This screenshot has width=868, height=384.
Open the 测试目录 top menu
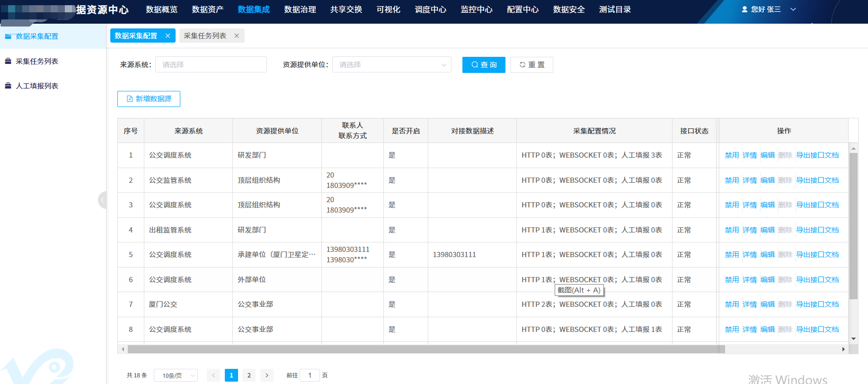(x=615, y=9)
